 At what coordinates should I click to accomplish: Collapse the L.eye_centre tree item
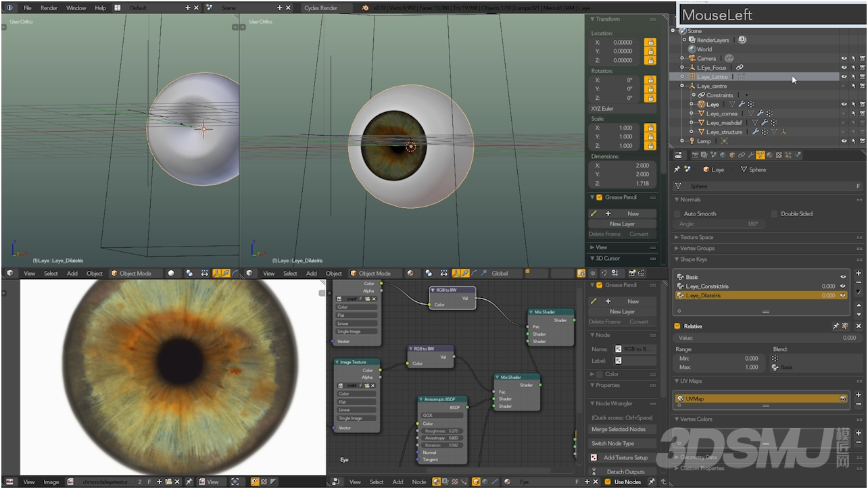click(682, 86)
